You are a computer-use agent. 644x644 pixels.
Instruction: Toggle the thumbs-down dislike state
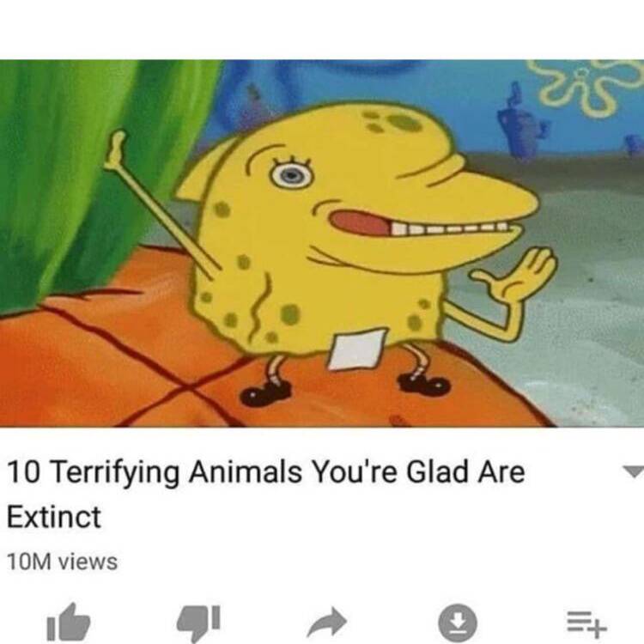pyautogui.click(x=199, y=623)
